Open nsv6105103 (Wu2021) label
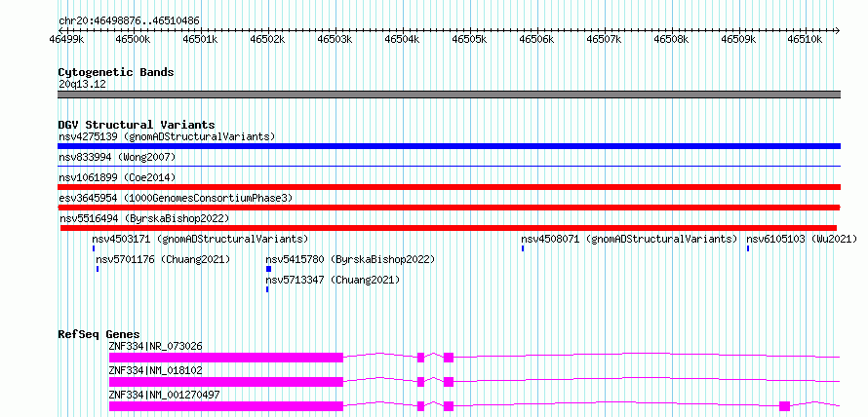Screen dimensions: 868x417 802,239
